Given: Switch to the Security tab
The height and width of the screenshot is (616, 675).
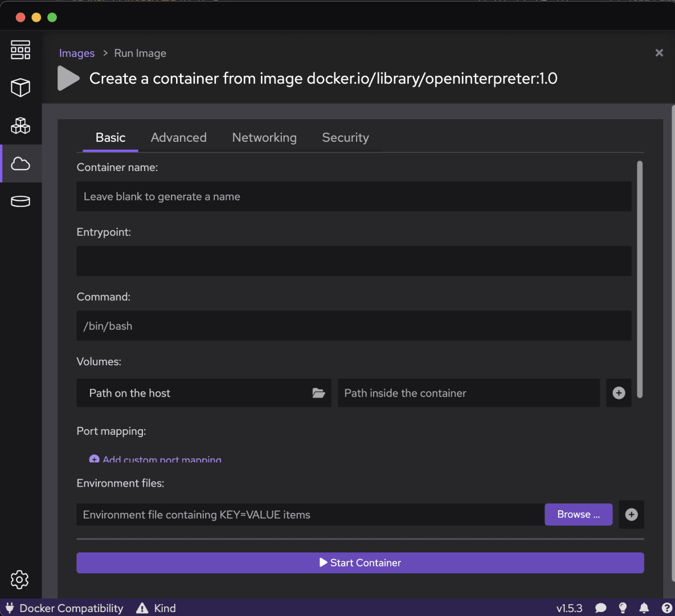Looking at the screenshot, I should coord(345,138).
